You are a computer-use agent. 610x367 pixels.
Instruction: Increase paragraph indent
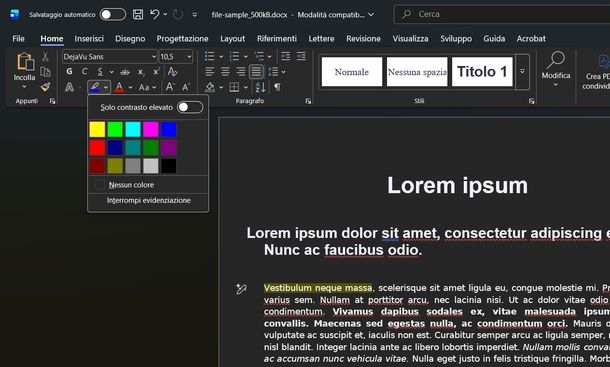(301, 56)
